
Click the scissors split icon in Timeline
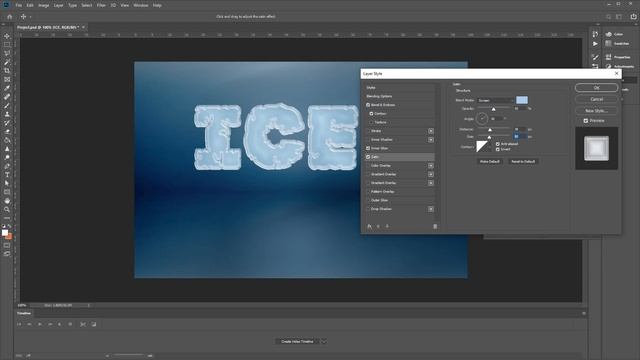[83, 324]
